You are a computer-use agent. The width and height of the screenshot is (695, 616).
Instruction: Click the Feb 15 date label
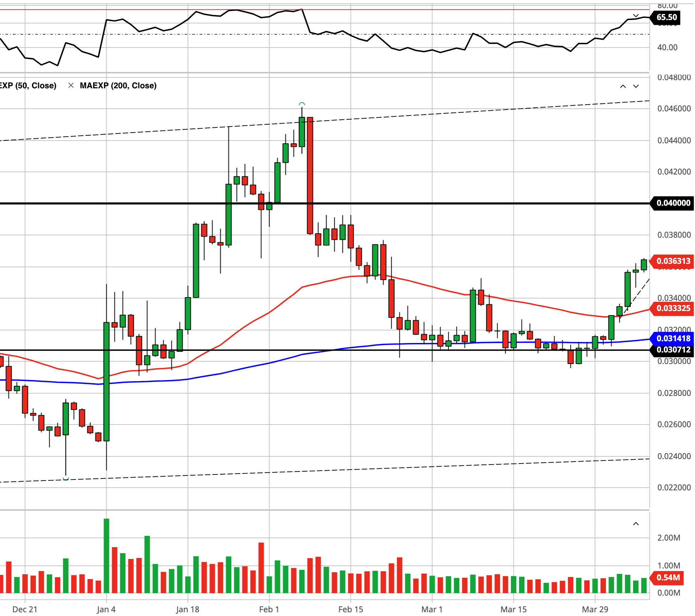coord(351,609)
